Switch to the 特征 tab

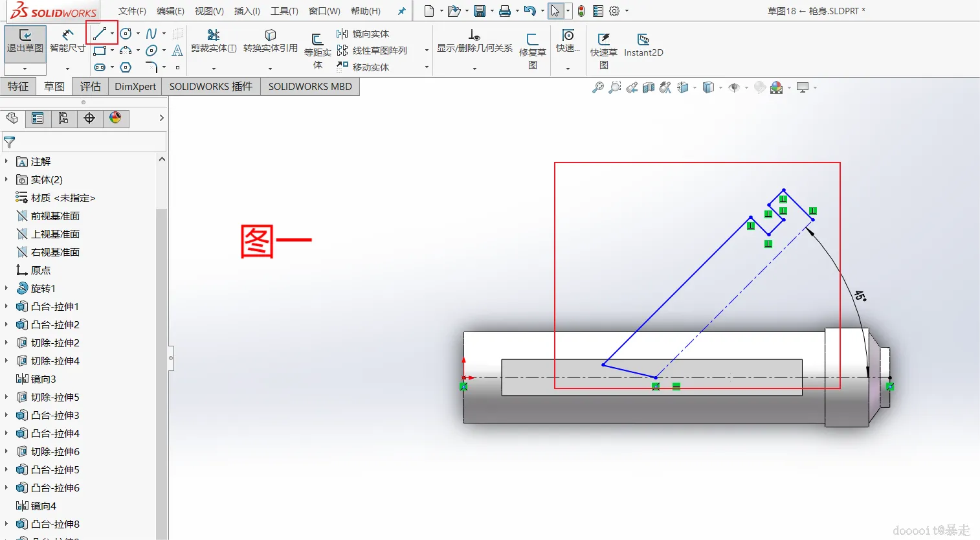(x=18, y=86)
